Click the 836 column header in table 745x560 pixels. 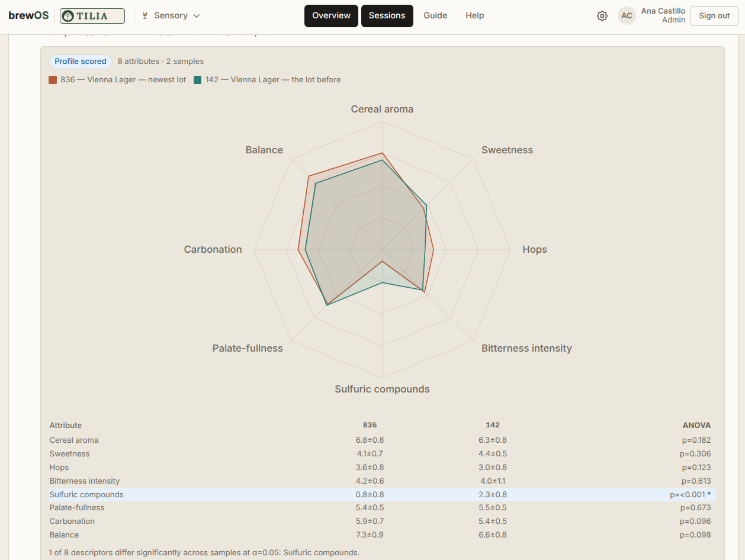pos(370,425)
